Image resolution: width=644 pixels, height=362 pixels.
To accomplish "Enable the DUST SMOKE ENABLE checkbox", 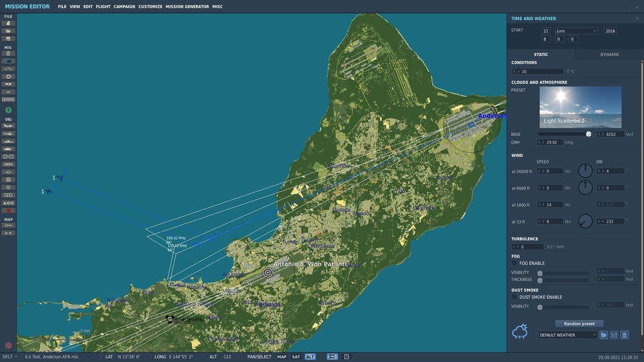I will coord(514,297).
